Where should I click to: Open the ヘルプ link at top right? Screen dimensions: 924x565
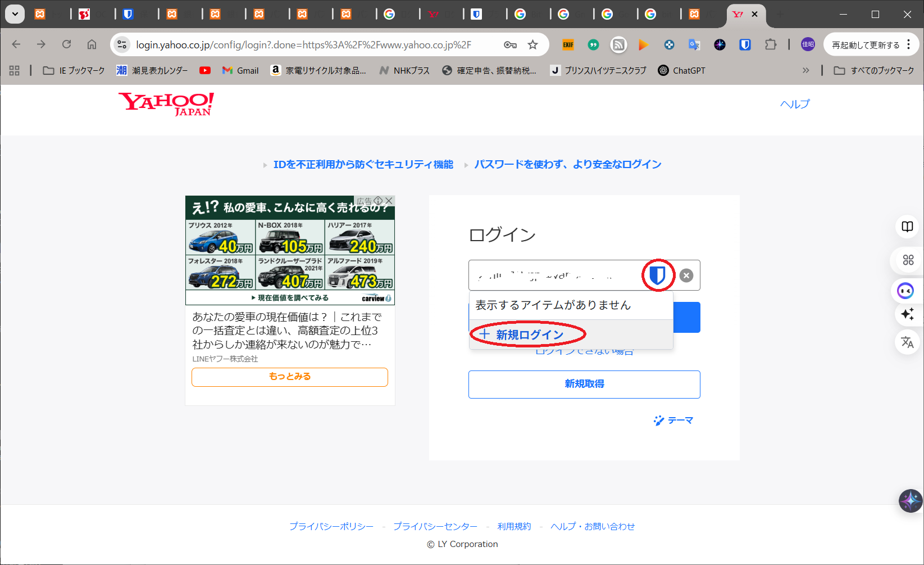tap(795, 104)
